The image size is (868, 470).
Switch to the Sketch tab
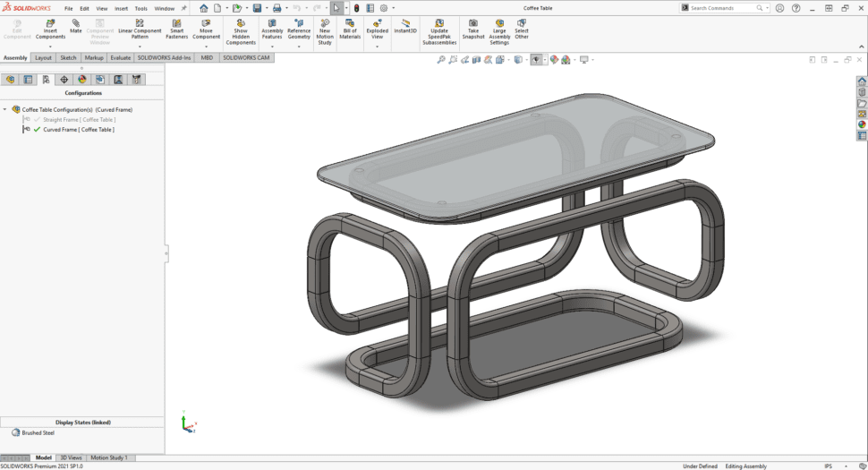tap(68, 57)
